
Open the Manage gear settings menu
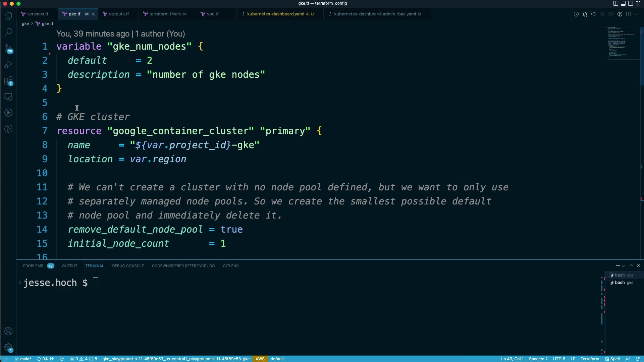pyautogui.click(x=8, y=348)
